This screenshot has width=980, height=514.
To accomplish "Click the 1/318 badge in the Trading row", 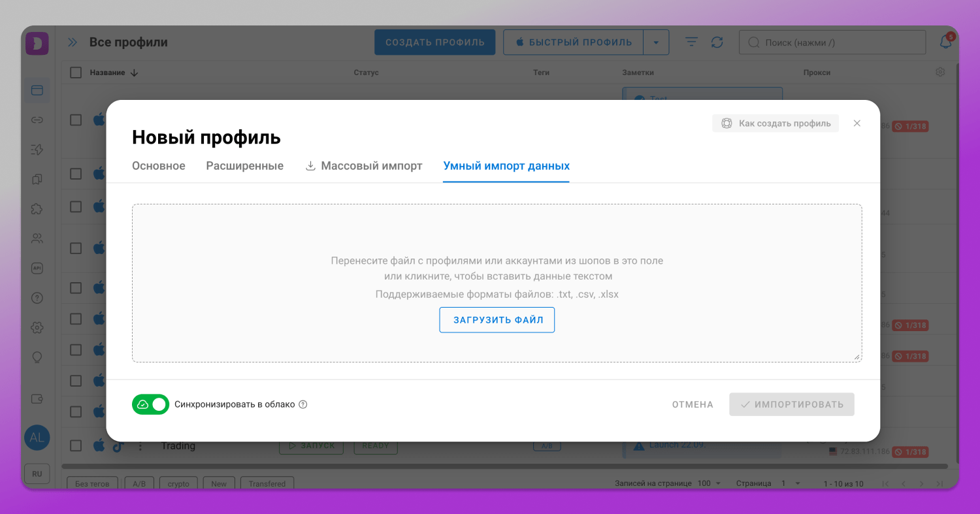I will 911,452.
